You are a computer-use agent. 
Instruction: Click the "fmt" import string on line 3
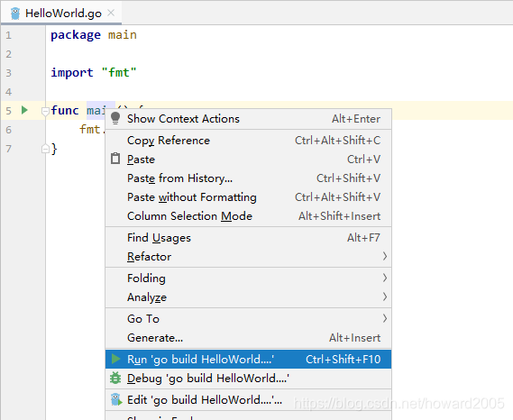pos(119,72)
